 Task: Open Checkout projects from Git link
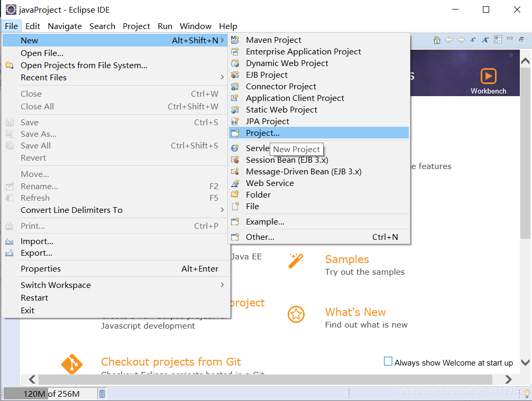pos(171,362)
